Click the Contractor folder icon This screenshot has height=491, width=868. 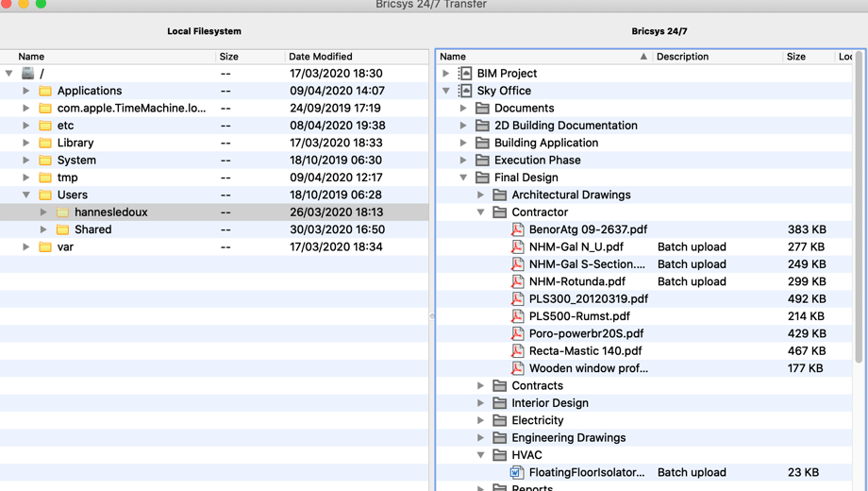coord(500,212)
